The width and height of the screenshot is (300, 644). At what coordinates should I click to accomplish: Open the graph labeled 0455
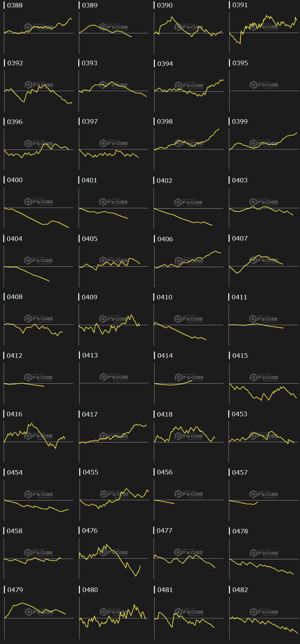[x=114, y=500]
